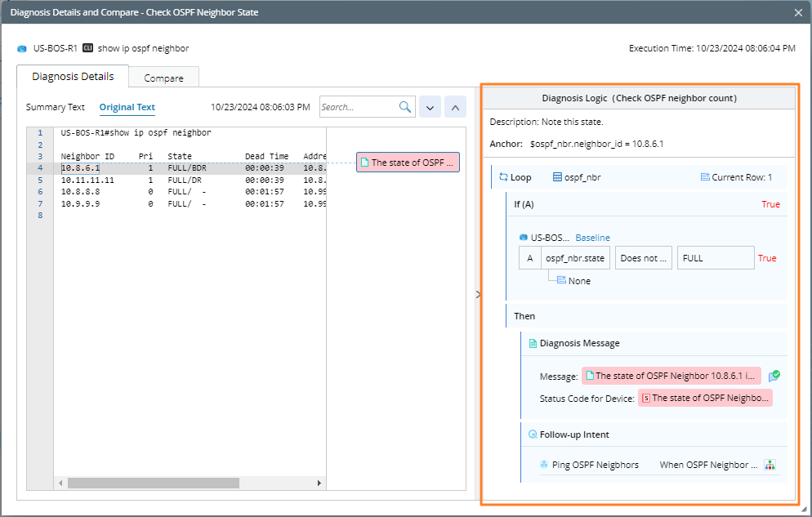Click the US-BOS-R1 device icon in header
Screen dimensions: 812x517
coord(22,49)
